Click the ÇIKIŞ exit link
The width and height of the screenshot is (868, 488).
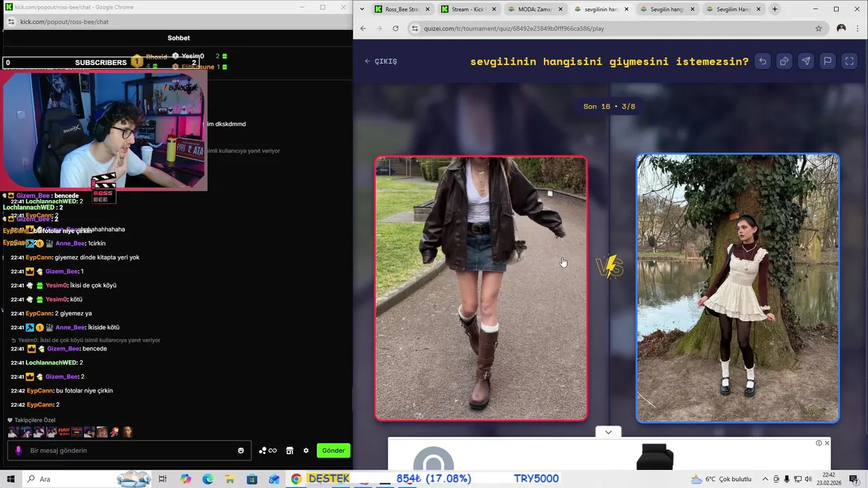[x=380, y=61]
